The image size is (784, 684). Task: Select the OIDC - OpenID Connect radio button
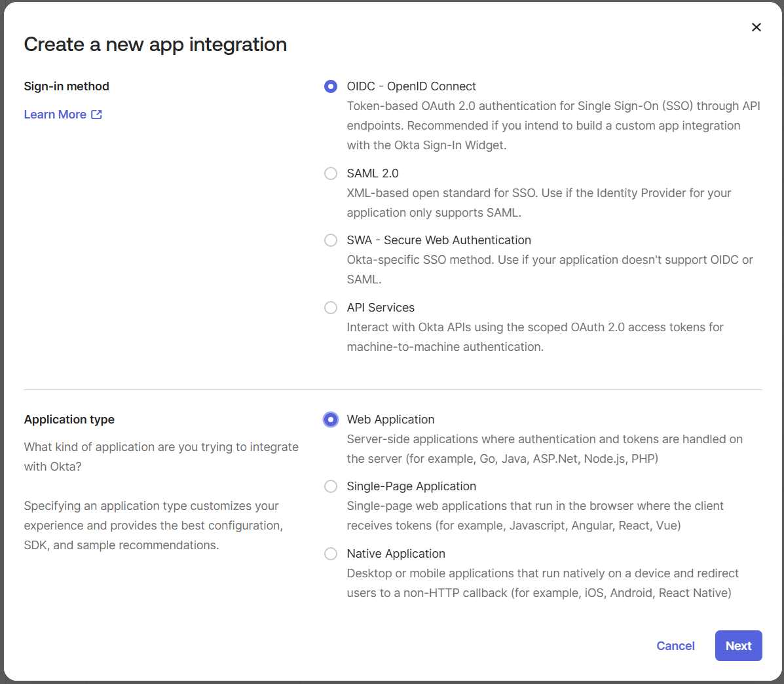[331, 86]
